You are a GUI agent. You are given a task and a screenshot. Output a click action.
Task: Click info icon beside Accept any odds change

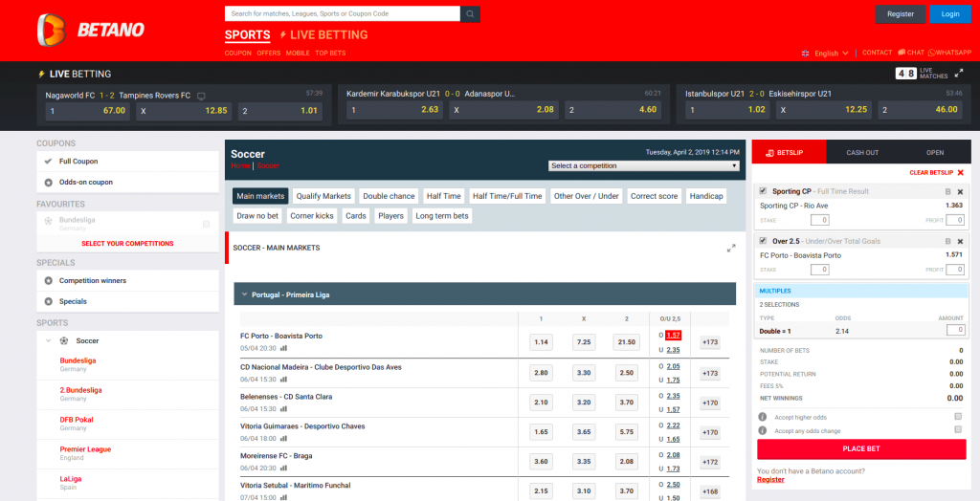(x=763, y=430)
